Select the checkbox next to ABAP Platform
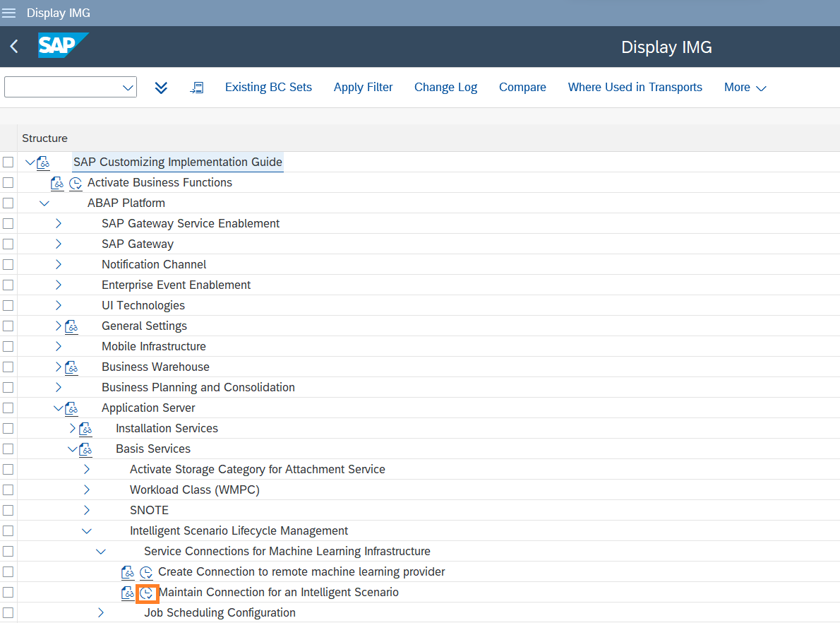 click(8, 203)
